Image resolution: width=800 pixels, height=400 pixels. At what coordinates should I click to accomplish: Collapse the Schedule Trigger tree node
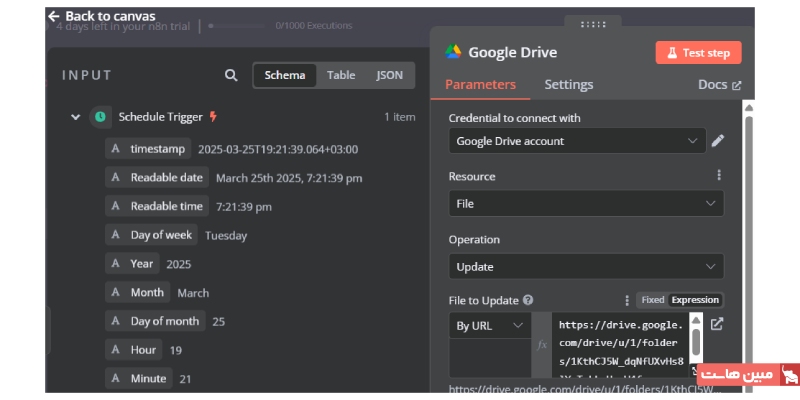coord(75,117)
